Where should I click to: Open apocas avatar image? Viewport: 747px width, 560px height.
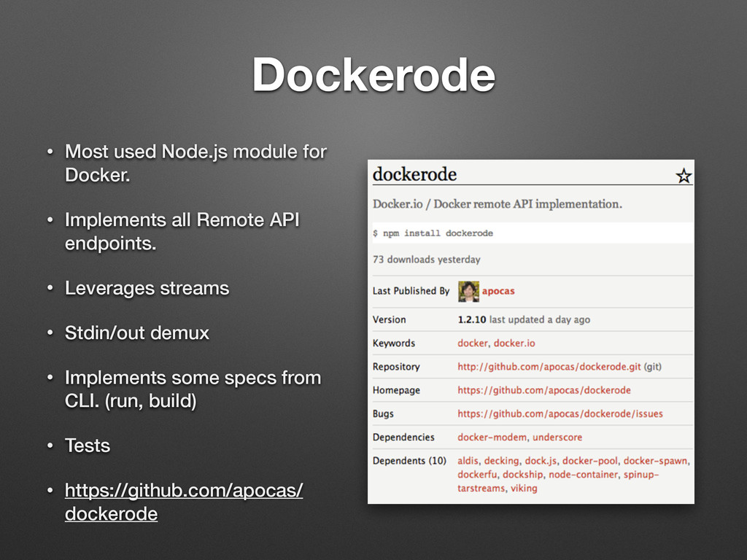point(468,292)
